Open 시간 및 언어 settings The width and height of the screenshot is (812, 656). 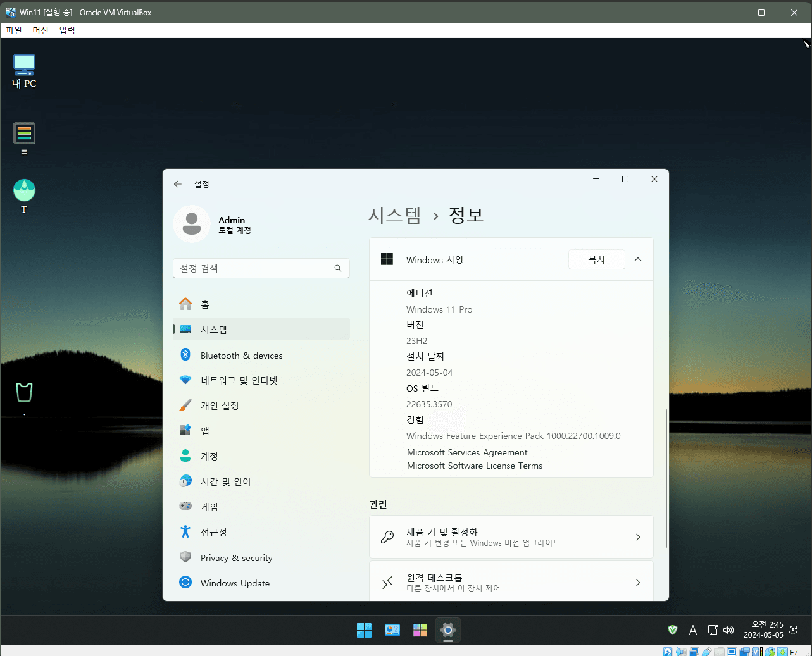pos(261,481)
